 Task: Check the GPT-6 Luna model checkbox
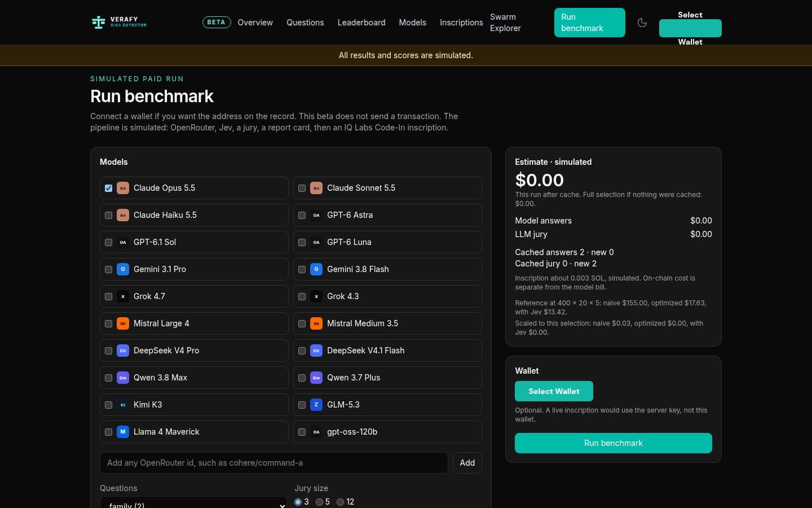302,242
